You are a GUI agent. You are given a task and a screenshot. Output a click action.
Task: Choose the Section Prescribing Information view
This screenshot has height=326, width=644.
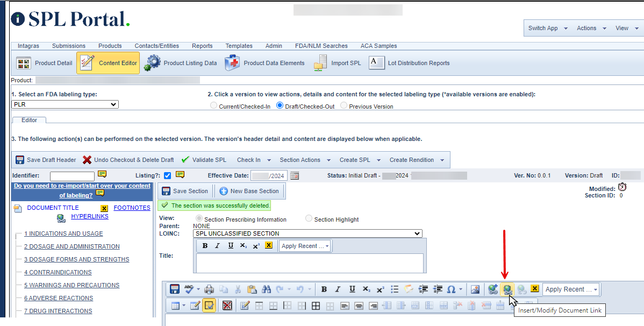coord(199,219)
